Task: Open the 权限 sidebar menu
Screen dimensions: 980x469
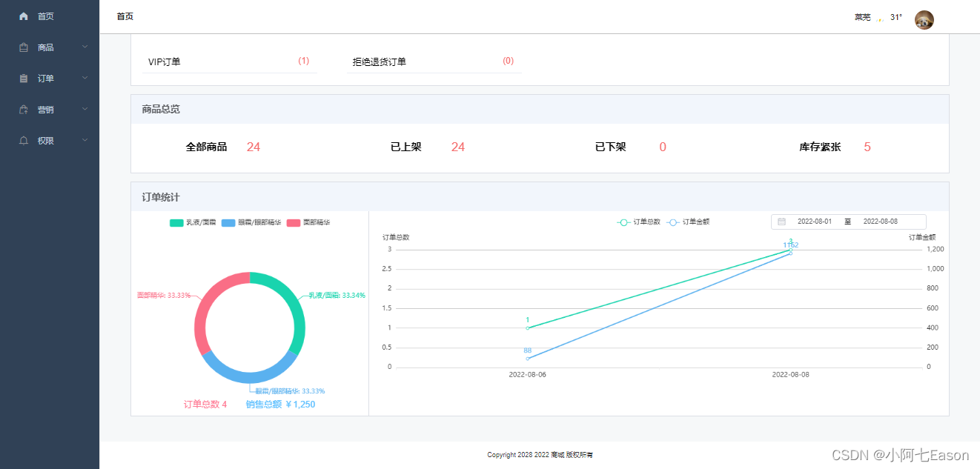Action: 50,140
